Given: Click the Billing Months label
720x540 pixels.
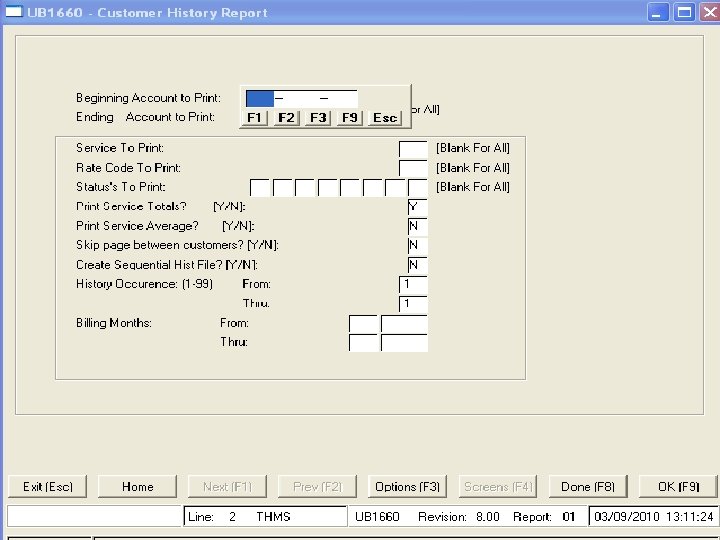Looking at the screenshot, I should (x=114, y=323).
